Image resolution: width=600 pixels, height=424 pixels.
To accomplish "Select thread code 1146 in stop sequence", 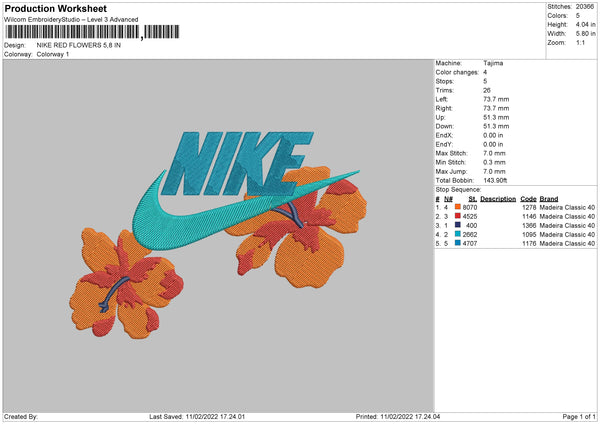I will 529,217.
